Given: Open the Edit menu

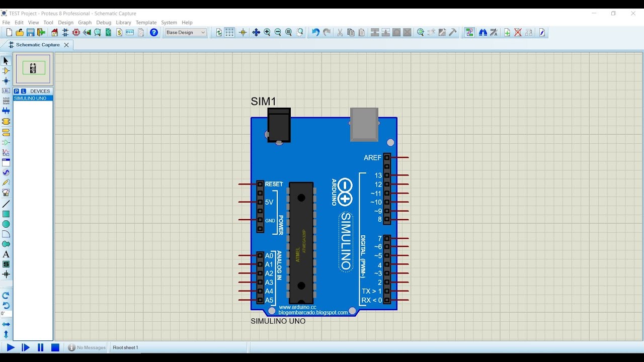Looking at the screenshot, I should coord(19,23).
